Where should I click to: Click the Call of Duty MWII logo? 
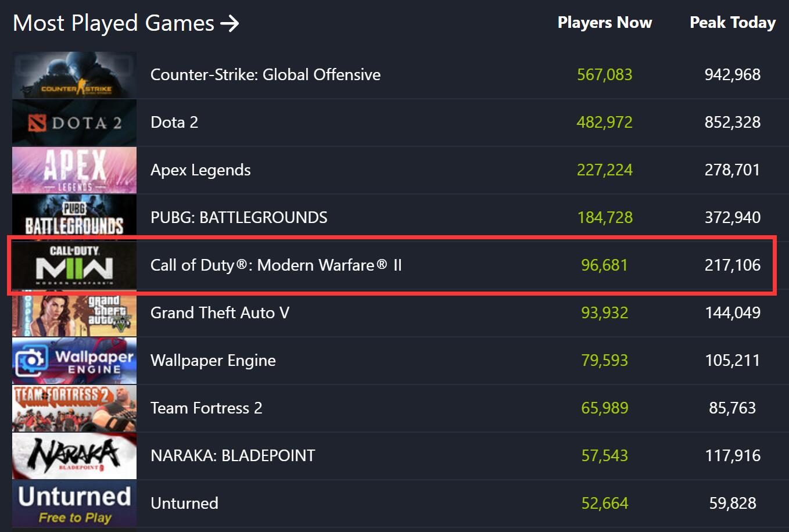point(74,265)
